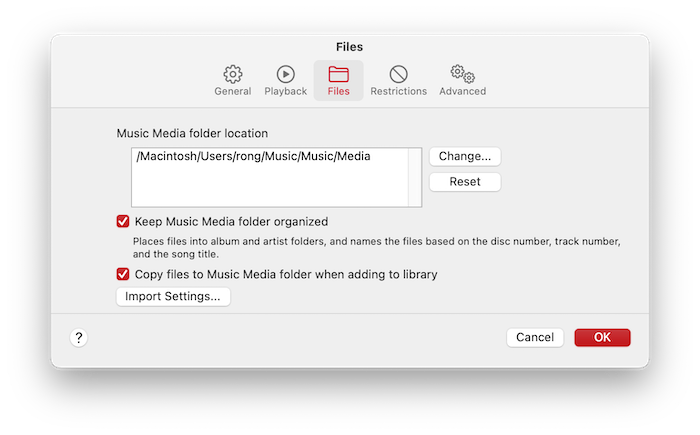Confirm settings with the red OK button

tap(602, 338)
